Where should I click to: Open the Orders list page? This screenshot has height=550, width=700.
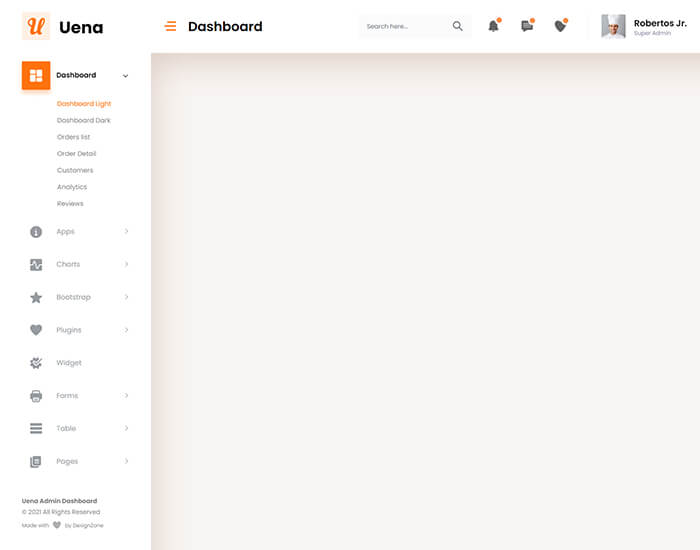[74, 137]
